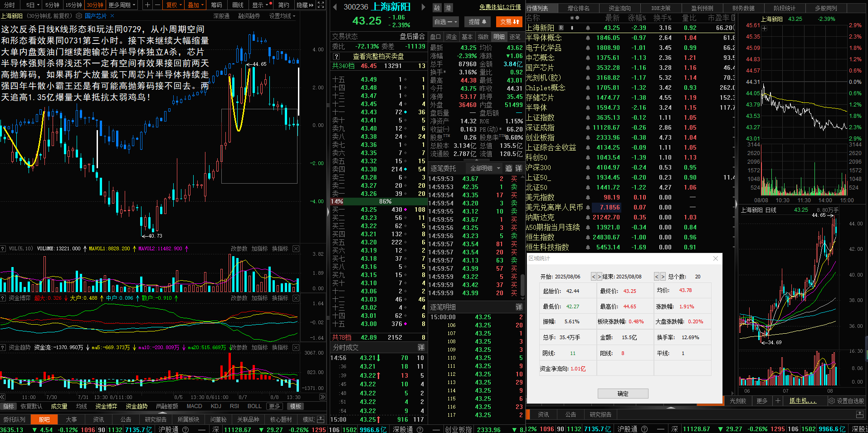The height and width of the screenshot is (433, 868).
Task: Open the 研究报告 tab in left panel
Action: coord(156,419)
